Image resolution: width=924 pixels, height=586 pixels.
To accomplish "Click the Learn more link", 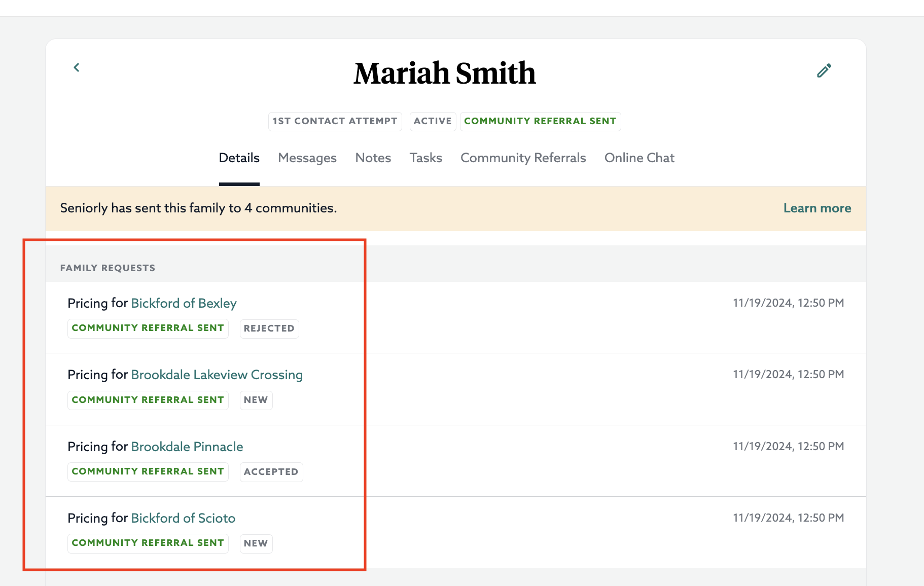I will [x=818, y=208].
